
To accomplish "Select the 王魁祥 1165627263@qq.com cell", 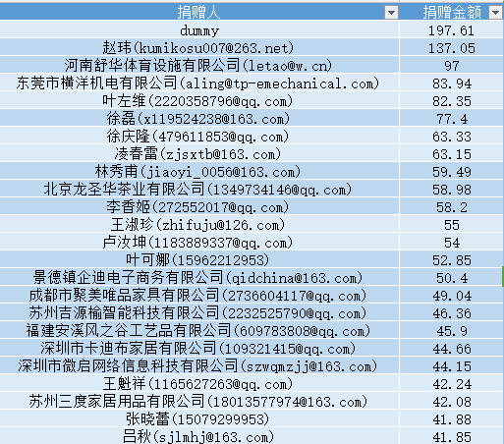I will click(199, 384).
